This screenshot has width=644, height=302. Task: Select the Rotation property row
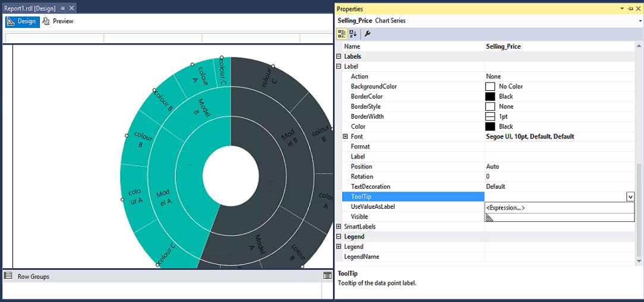tap(362, 176)
